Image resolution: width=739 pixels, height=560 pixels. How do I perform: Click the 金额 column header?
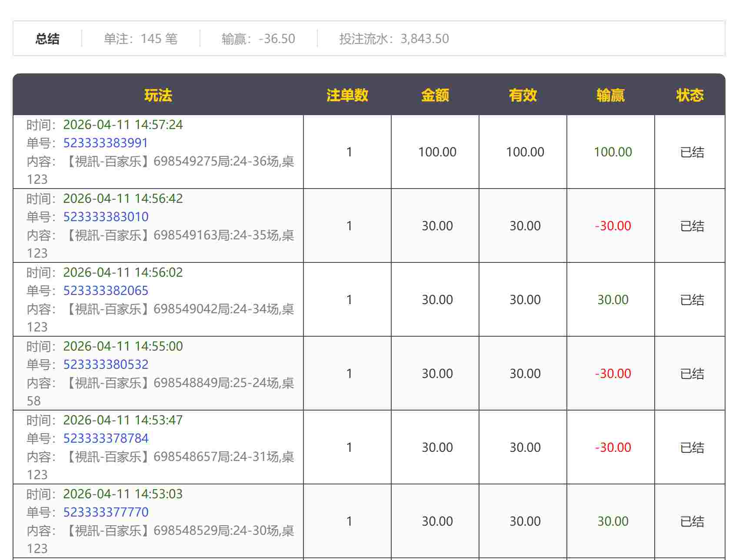click(x=435, y=95)
